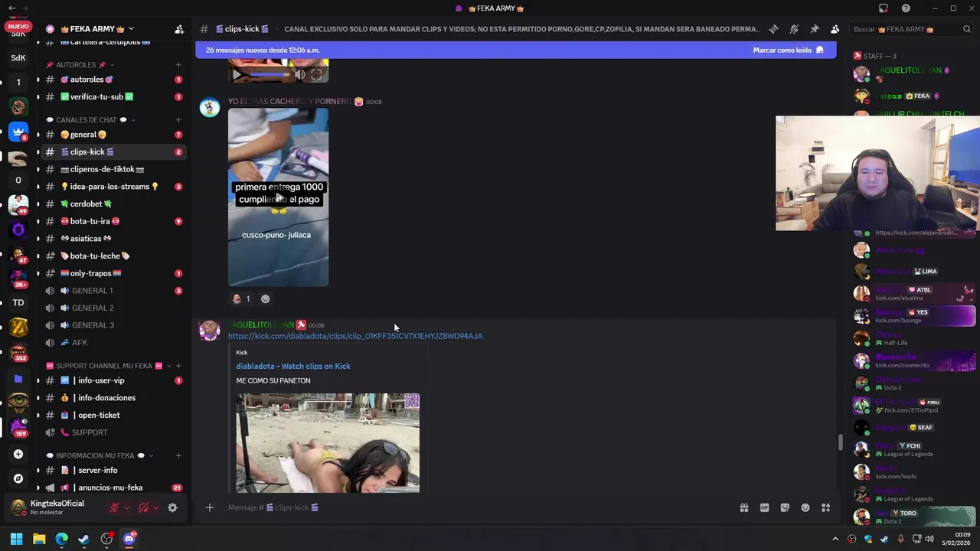Open the kick.com/diabladota clip link

(x=355, y=336)
